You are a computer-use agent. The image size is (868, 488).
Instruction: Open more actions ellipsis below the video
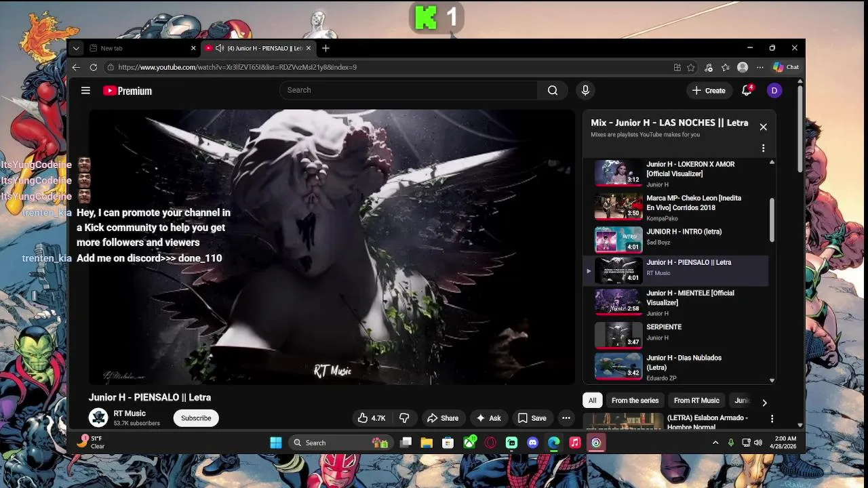point(566,418)
